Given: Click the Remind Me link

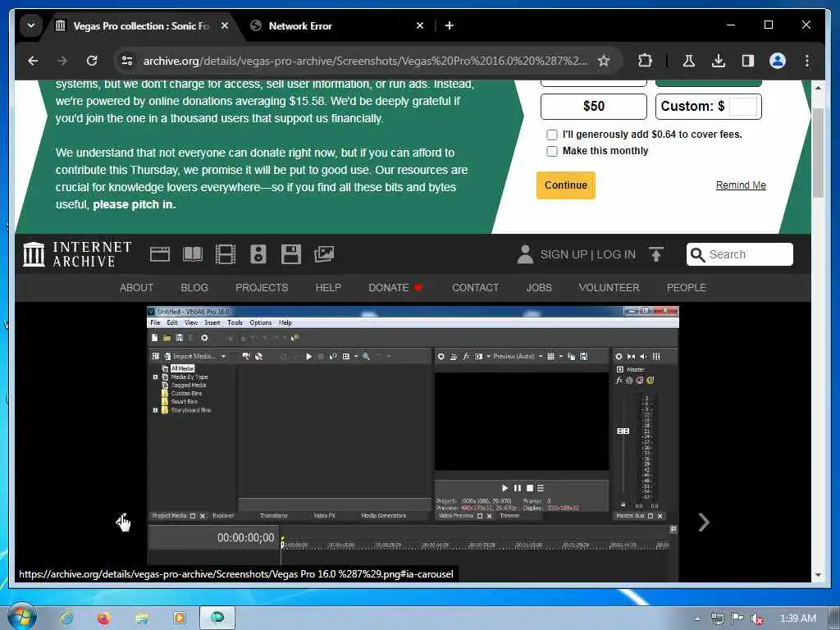Looking at the screenshot, I should (x=741, y=185).
